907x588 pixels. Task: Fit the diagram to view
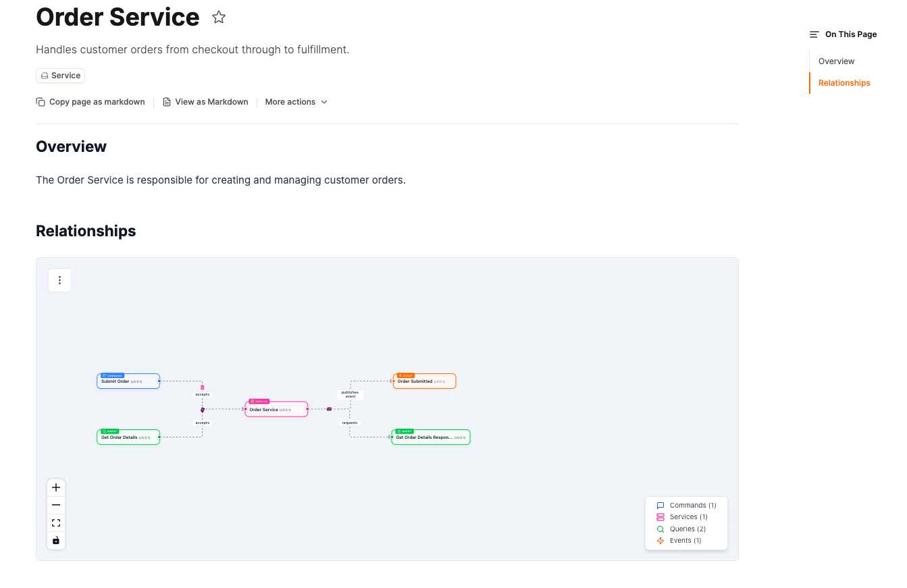[x=56, y=523]
